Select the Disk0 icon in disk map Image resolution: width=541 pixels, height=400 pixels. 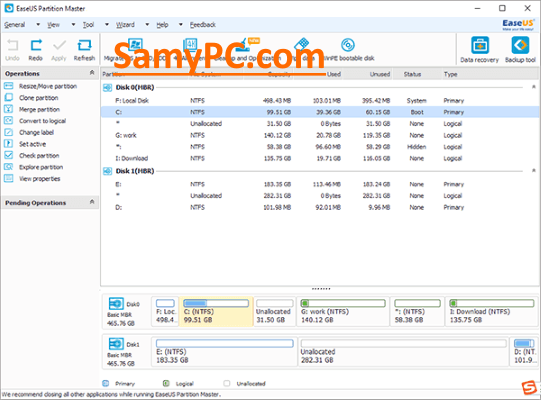click(x=116, y=304)
